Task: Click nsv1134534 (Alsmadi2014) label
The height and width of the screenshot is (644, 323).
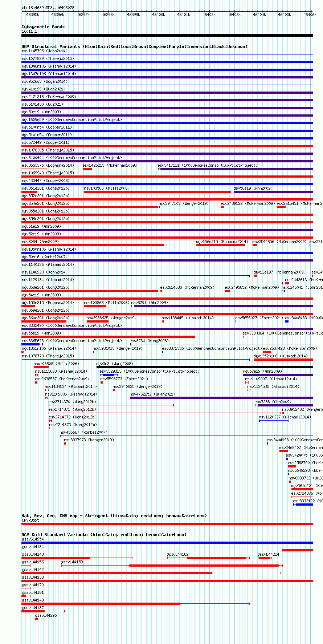Action: [x=71, y=386]
